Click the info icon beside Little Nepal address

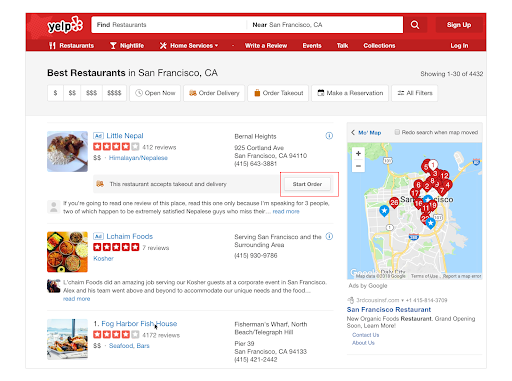click(x=329, y=136)
